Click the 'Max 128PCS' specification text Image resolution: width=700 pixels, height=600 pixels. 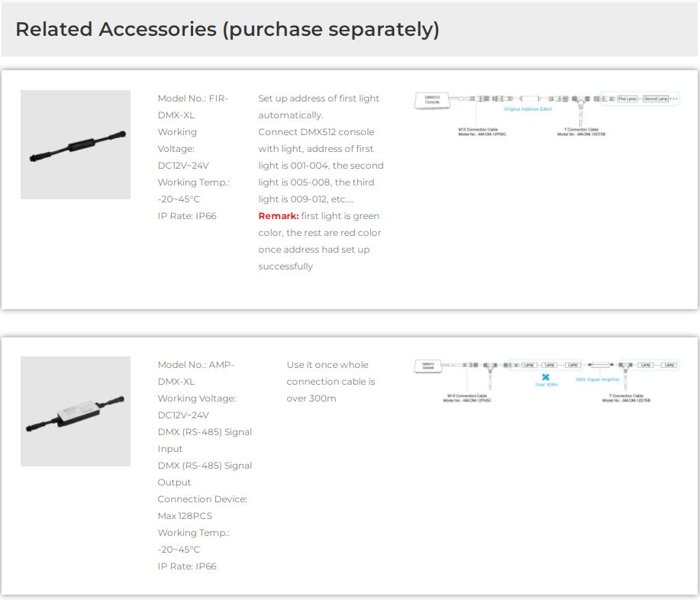[x=185, y=516]
